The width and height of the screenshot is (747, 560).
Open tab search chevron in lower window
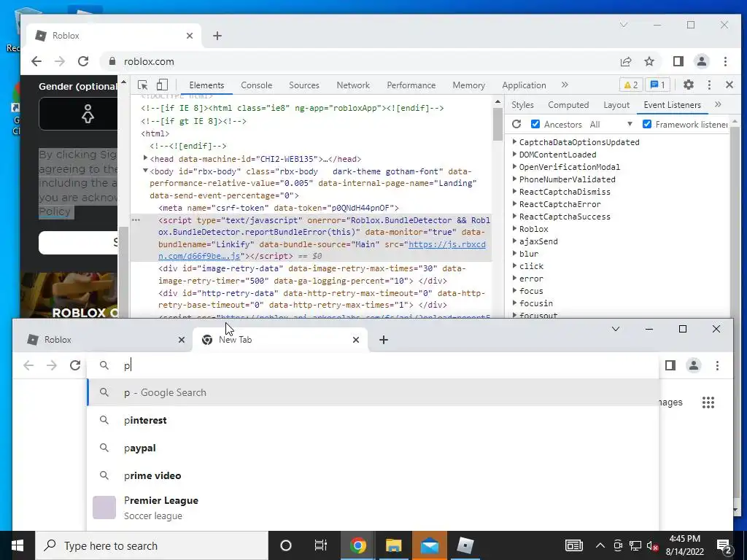pyautogui.click(x=616, y=329)
